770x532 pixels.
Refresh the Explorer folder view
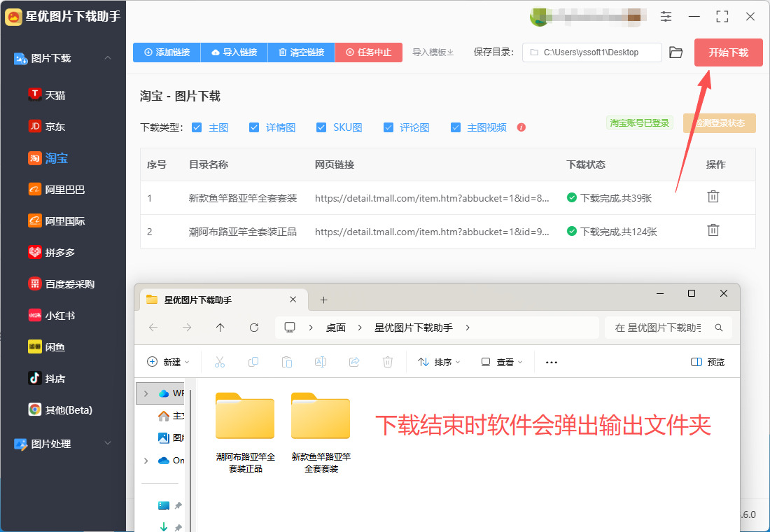coord(254,327)
